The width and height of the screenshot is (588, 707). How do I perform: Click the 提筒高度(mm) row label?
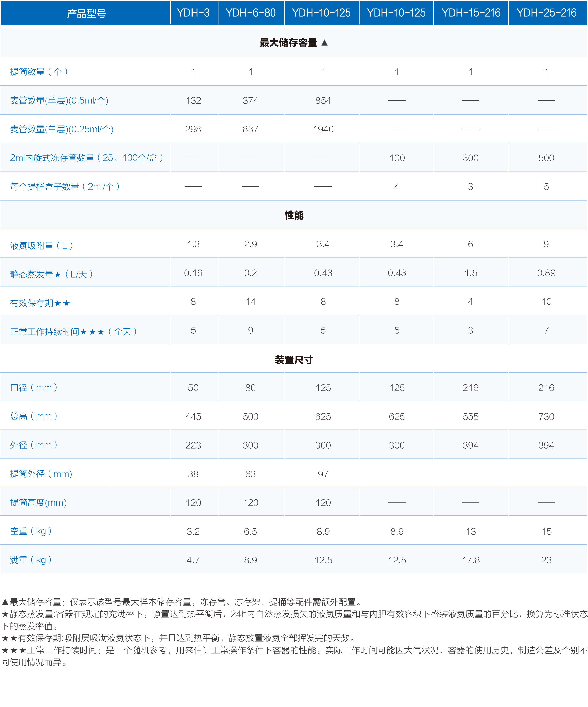click(x=38, y=502)
